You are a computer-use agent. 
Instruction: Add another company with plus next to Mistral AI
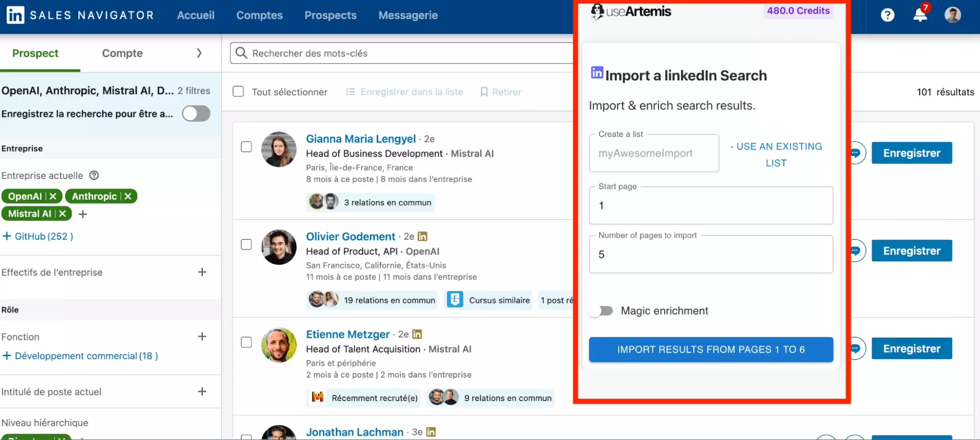coord(83,214)
